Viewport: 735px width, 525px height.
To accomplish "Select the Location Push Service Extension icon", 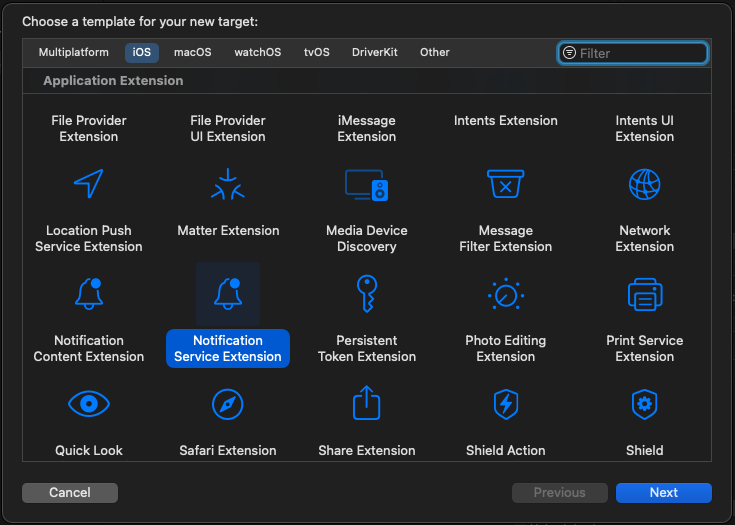I will click(89, 185).
